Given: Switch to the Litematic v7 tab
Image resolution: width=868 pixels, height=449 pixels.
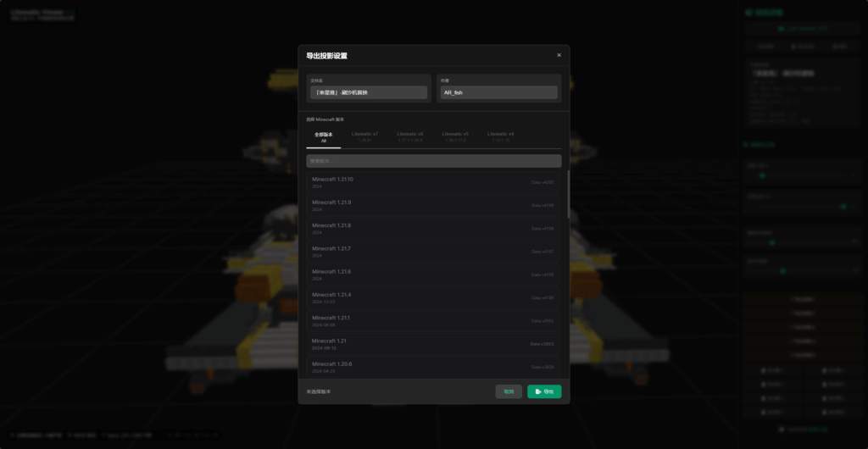Looking at the screenshot, I should (364, 136).
